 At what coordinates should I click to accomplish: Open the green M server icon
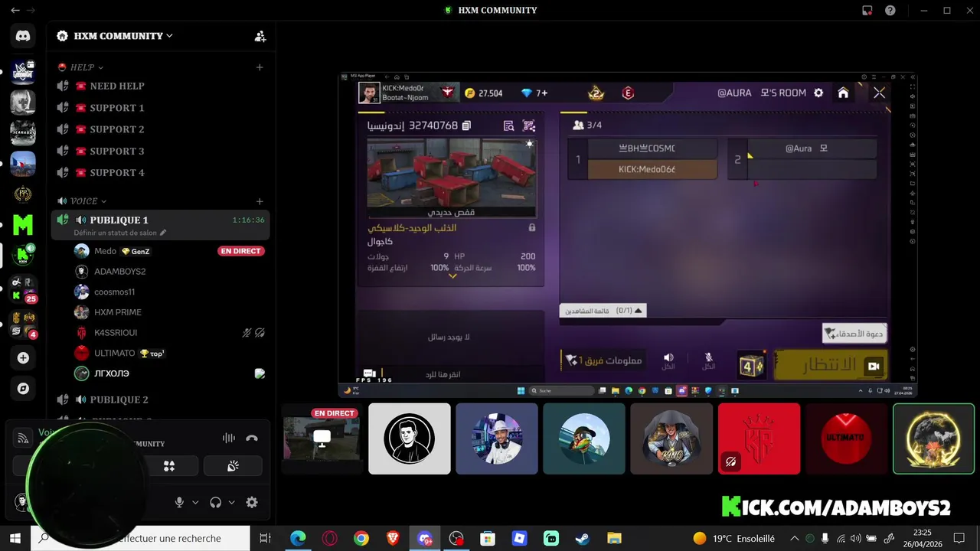[x=22, y=225]
